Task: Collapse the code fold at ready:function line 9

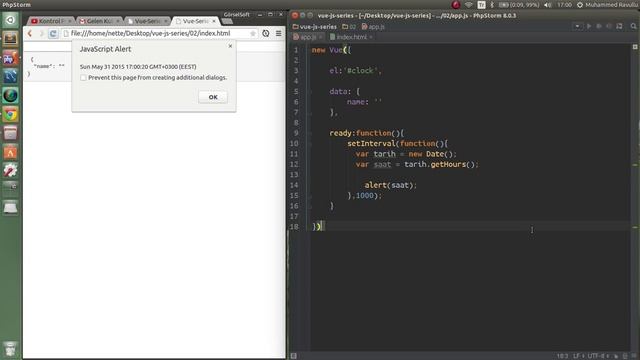Action: point(310,133)
